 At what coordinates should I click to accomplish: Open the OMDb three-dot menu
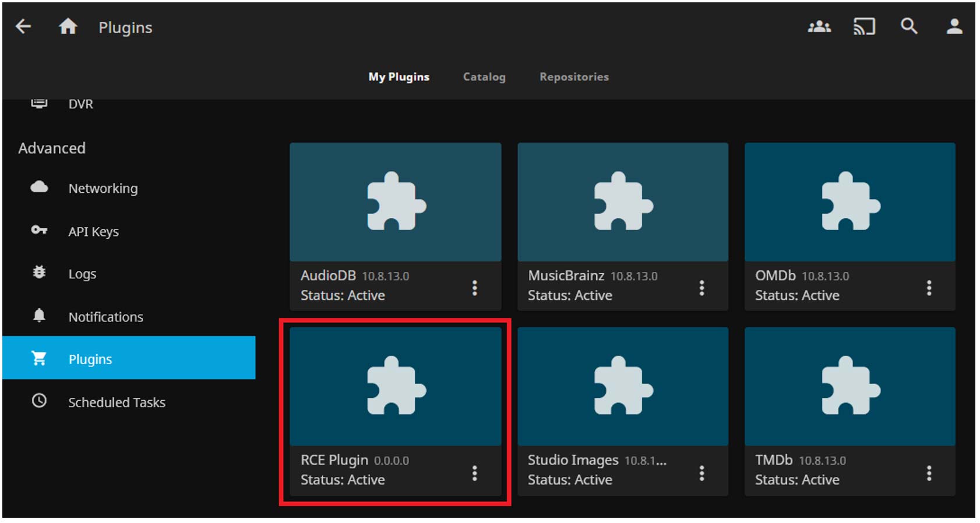(x=929, y=288)
